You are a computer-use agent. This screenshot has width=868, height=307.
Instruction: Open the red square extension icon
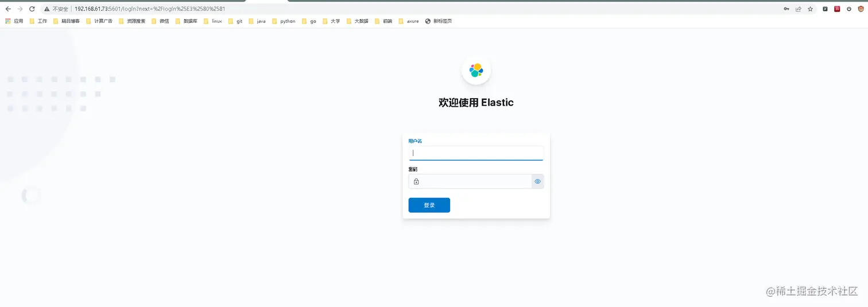[x=837, y=9]
